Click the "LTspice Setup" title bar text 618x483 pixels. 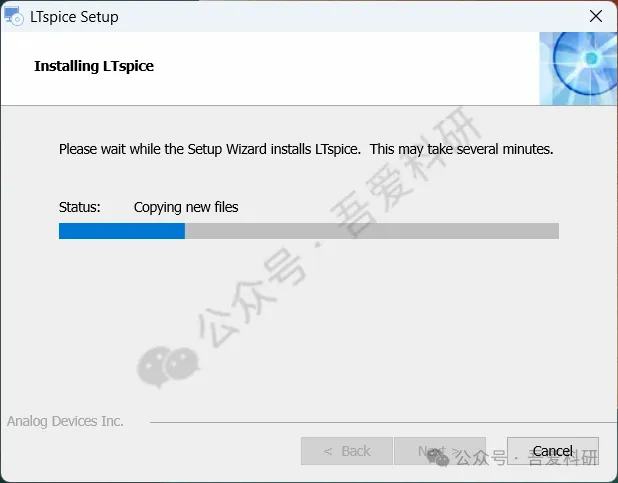(74, 17)
